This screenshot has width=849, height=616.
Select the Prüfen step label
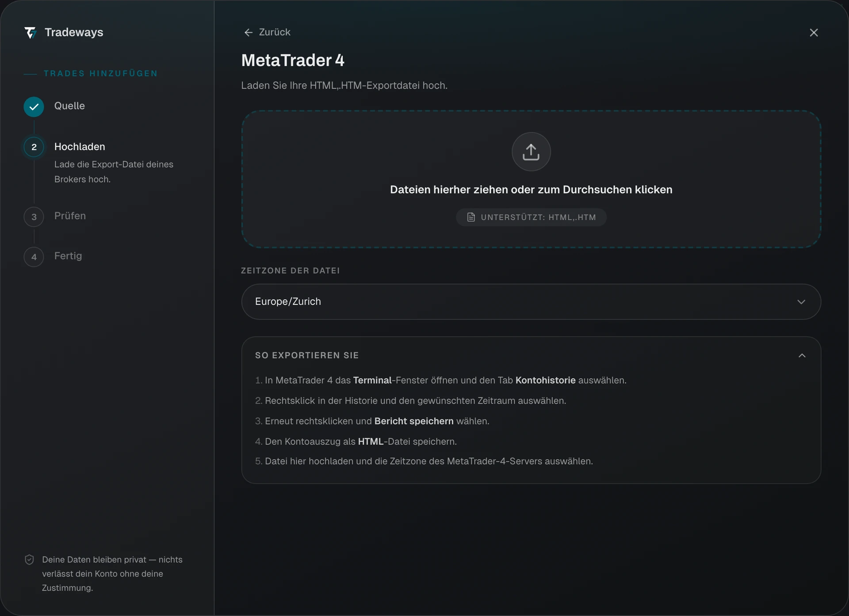point(70,216)
